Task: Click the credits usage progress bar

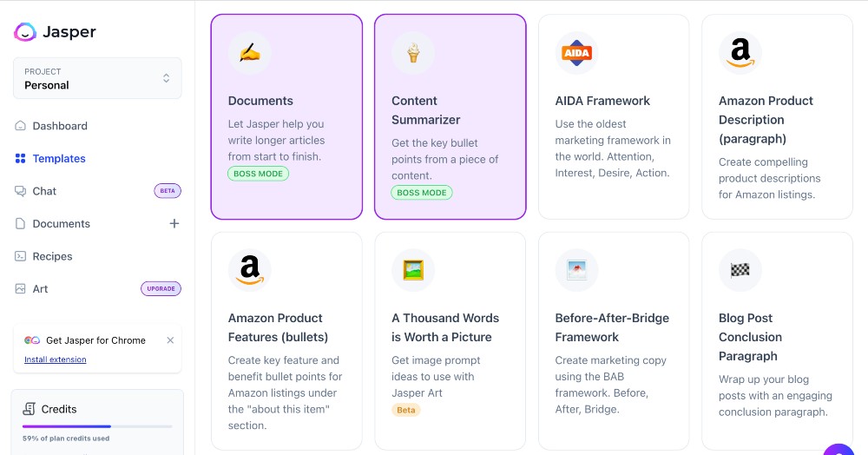Action: (x=97, y=426)
